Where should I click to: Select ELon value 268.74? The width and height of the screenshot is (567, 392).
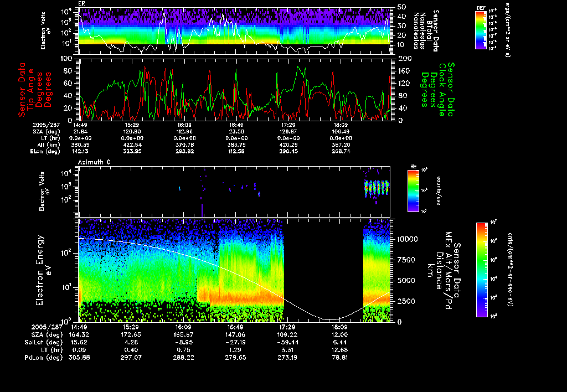click(340, 152)
